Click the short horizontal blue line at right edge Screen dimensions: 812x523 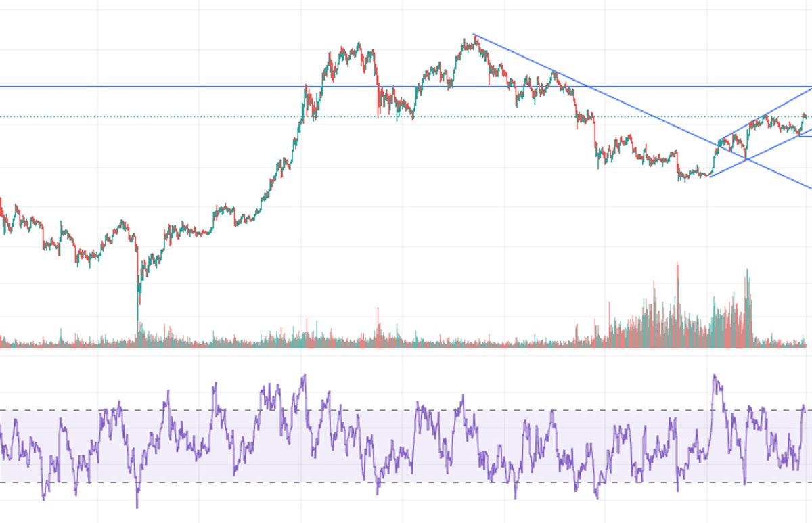[x=805, y=136]
